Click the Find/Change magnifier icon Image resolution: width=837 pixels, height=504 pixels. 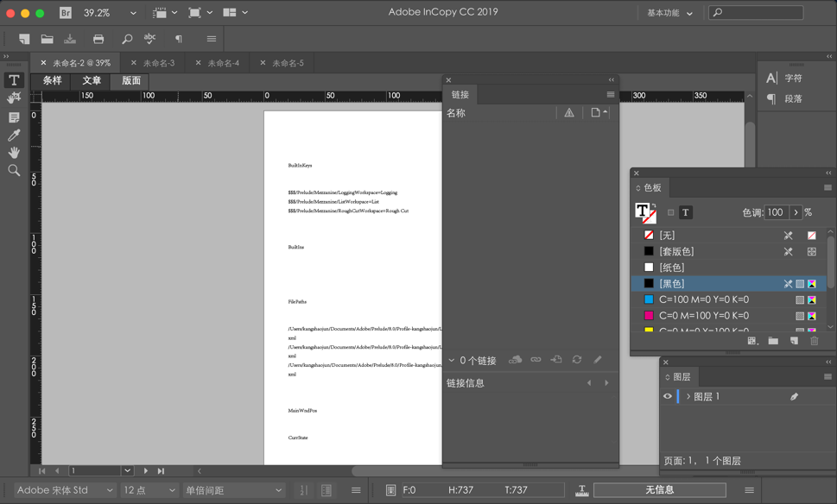[x=127, y=39]
